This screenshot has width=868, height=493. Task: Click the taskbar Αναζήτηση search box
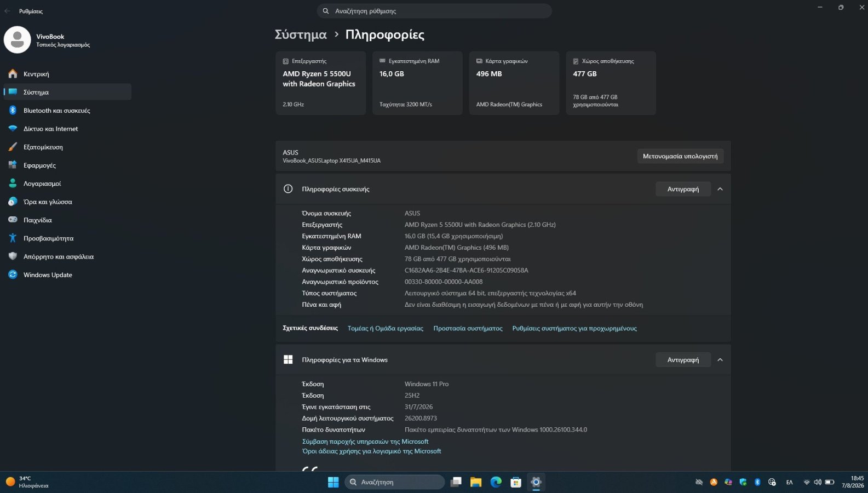[394, 482]
